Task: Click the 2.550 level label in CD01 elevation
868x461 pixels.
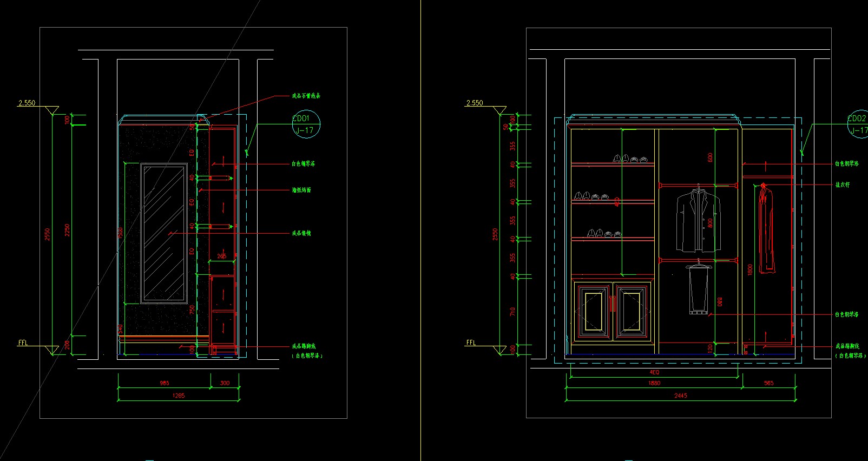Action: pos(27,103)
